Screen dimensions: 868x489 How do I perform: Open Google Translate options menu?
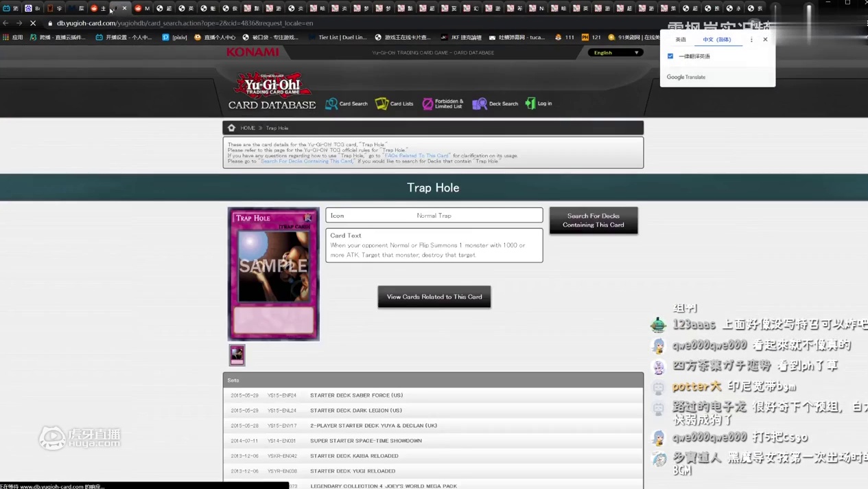click(751, 39)
